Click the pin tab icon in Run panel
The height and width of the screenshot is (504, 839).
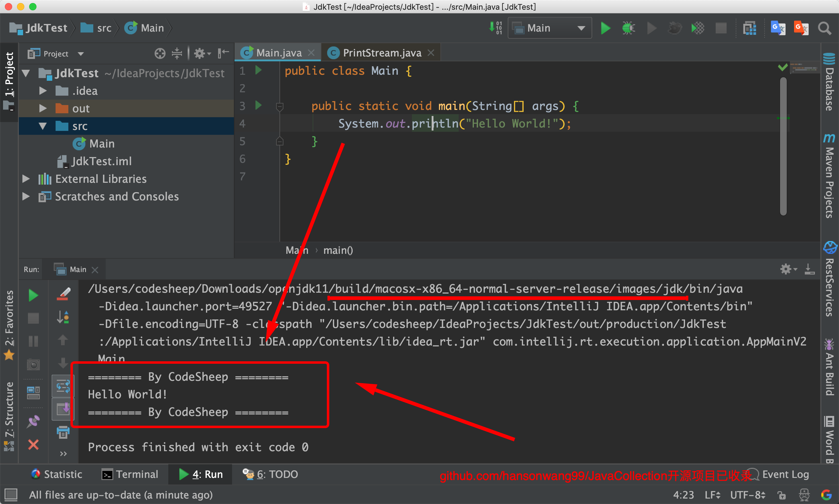pyautogui.click(x=33, y=421)
